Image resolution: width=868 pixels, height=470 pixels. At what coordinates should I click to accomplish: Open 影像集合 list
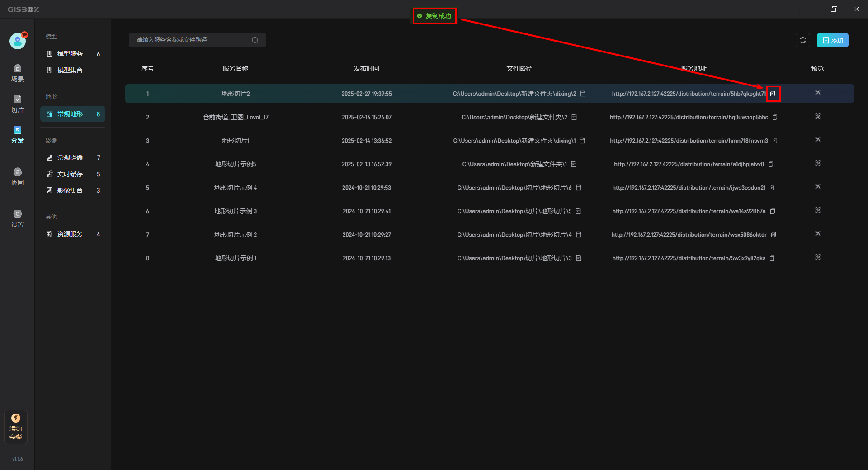coord(73,190)
